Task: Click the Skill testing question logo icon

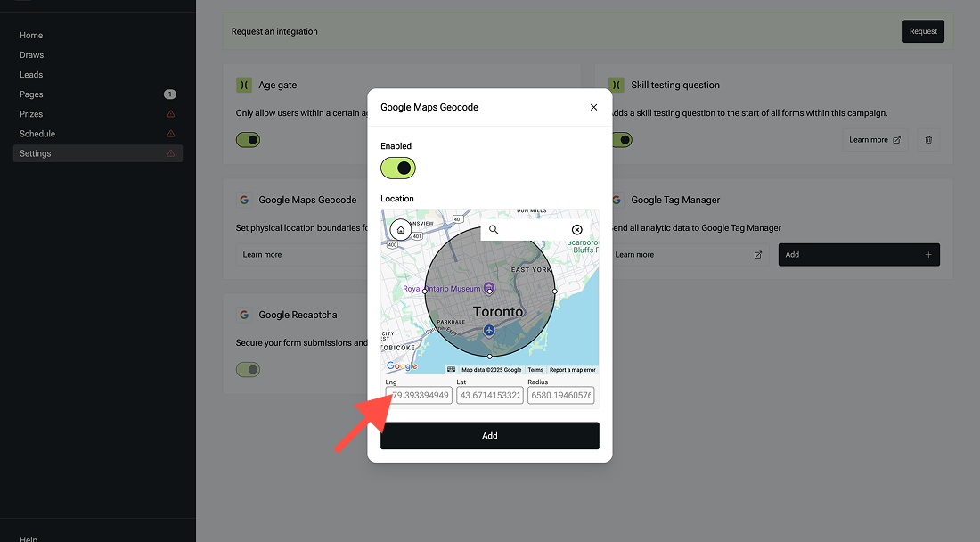Action: pyautogui.click(x=617, y=85)
